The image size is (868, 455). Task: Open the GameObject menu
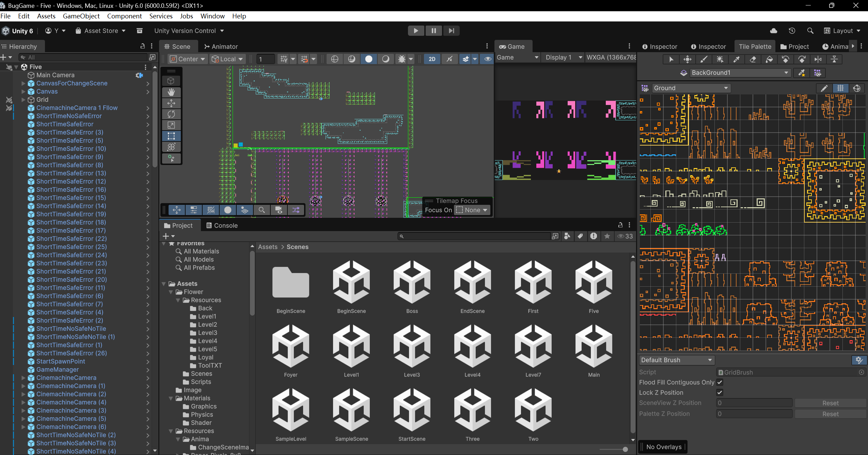81,16
